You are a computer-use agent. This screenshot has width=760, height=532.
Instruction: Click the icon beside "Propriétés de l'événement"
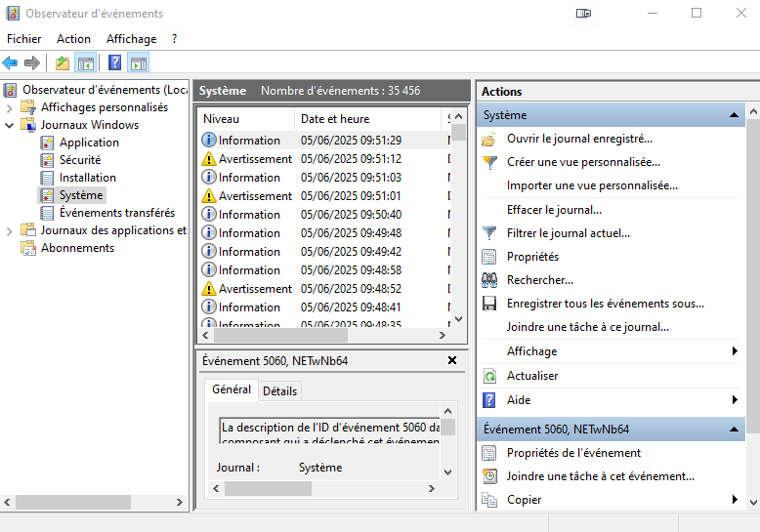click(489, 453)
